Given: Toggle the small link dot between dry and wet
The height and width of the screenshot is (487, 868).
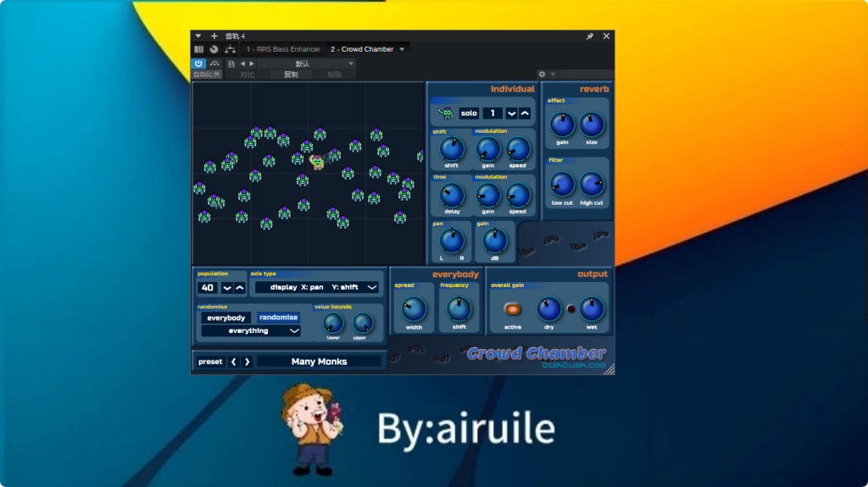Looking at the screenshot, I should coord(570,309).
